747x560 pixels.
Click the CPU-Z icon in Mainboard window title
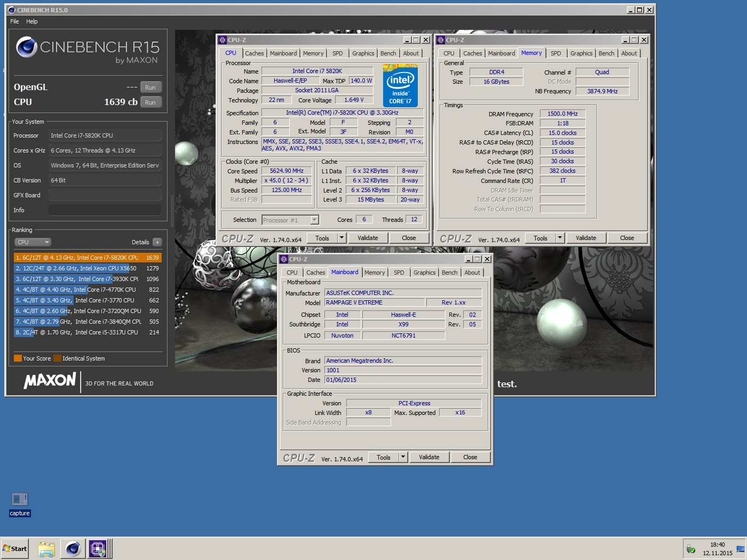click(284, 259)
